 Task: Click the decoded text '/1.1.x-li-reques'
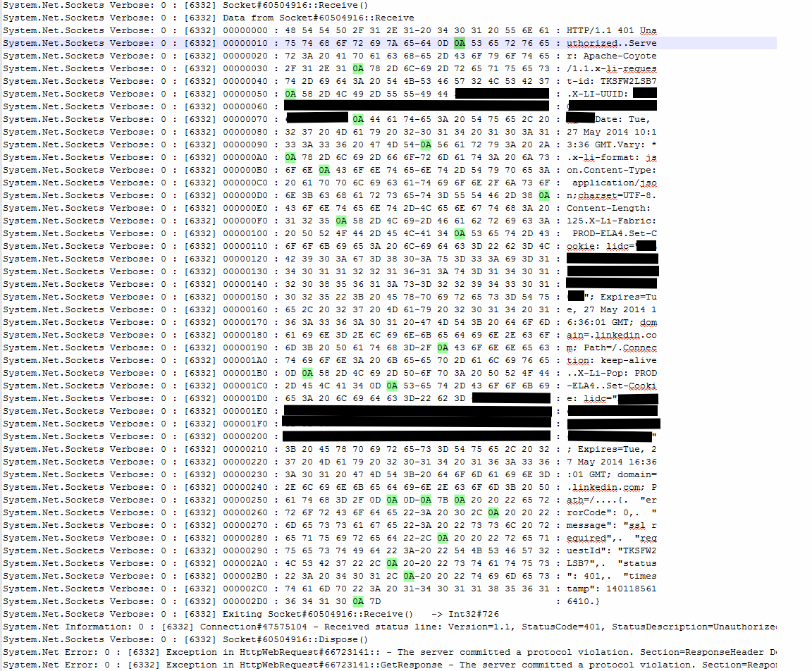pos(611,68)
